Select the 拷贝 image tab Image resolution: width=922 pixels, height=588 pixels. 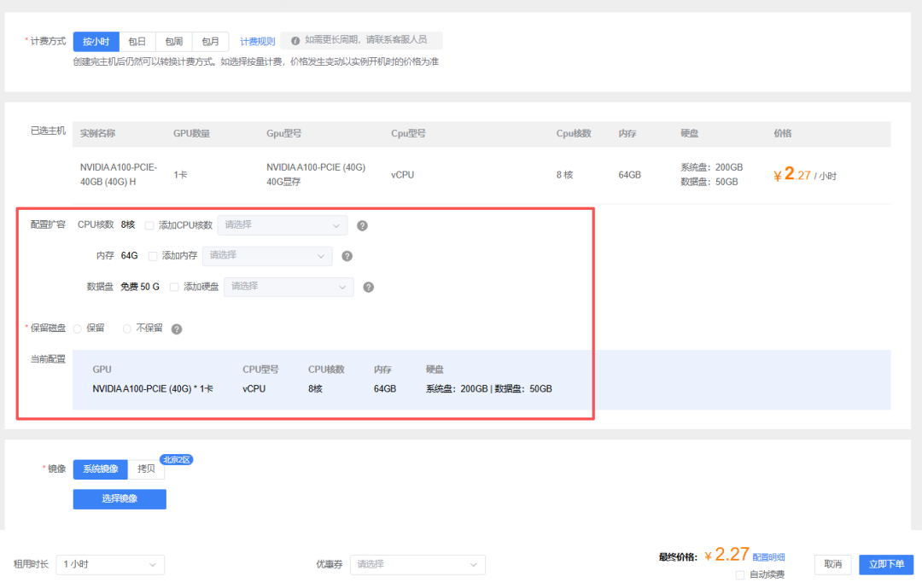[x=146, y=469]
